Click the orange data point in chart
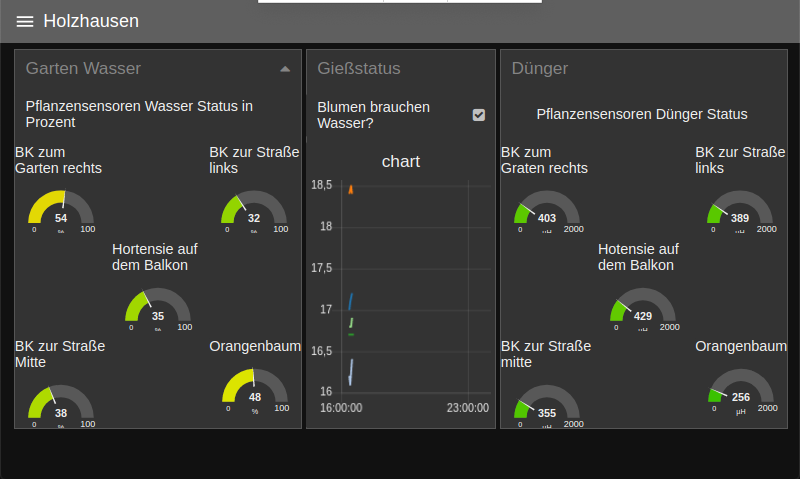 (350, 188)
